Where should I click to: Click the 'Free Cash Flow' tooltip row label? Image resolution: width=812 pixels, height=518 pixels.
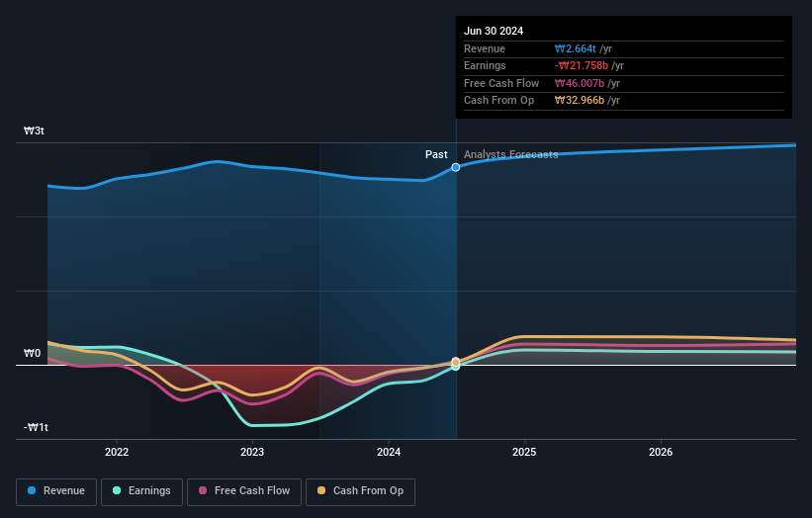tap(501, 83)
